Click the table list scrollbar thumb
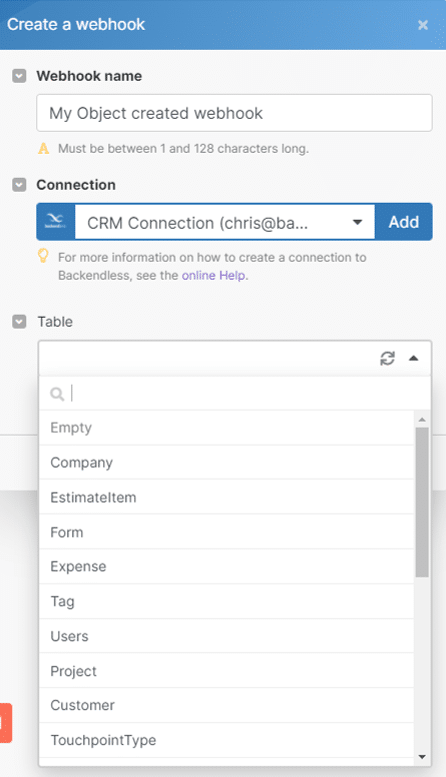 (422, 502)
